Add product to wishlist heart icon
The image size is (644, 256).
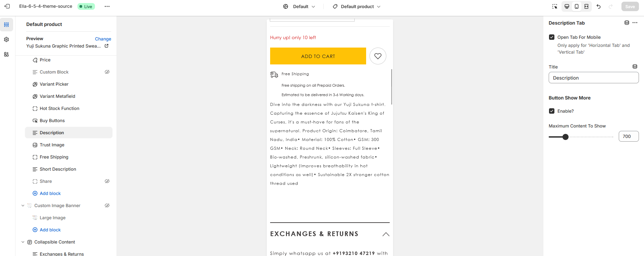pos(378,56)
